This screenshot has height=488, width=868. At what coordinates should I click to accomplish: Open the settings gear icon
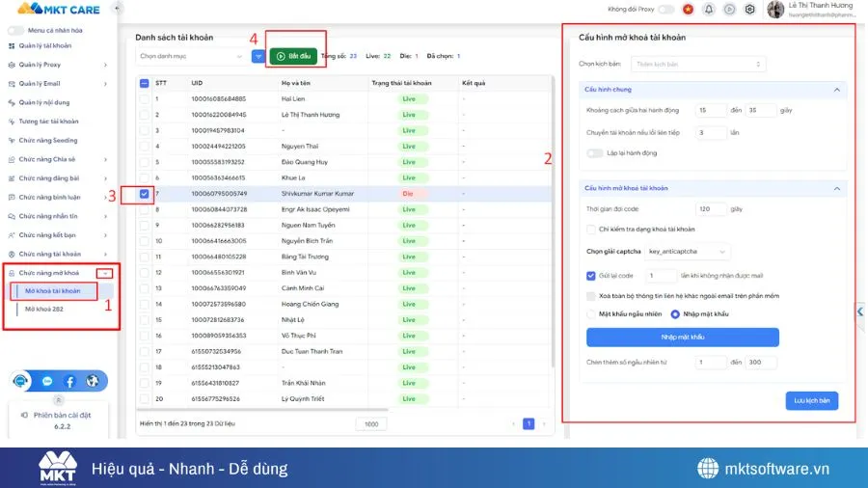[x=749, y=9]
